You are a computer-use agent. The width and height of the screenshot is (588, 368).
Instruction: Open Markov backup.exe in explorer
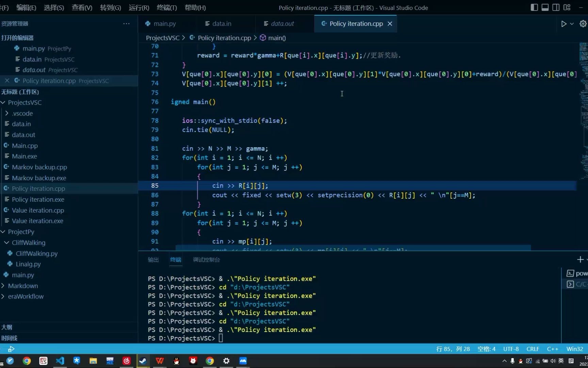click(39, 178)
